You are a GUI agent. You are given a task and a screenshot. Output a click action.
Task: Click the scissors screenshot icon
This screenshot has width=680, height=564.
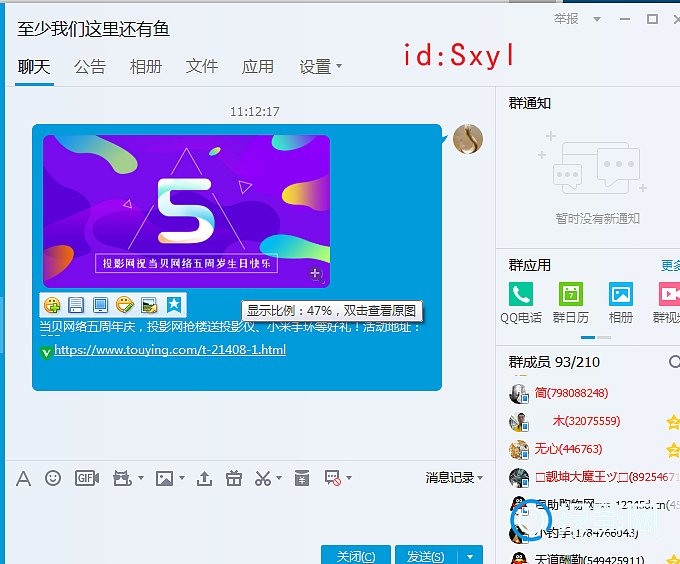(263, 479)
